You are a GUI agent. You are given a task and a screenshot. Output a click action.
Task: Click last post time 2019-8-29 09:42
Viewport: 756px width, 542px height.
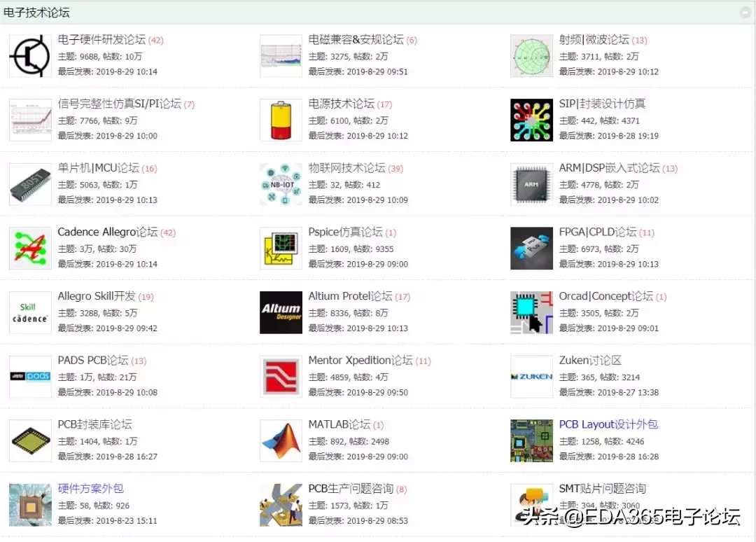127,328
